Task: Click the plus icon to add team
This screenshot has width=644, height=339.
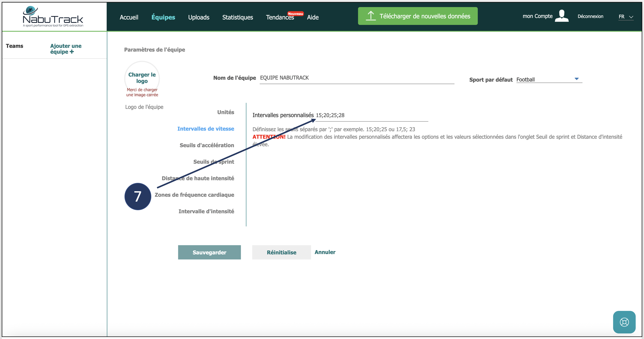Action: pos(72,52)
